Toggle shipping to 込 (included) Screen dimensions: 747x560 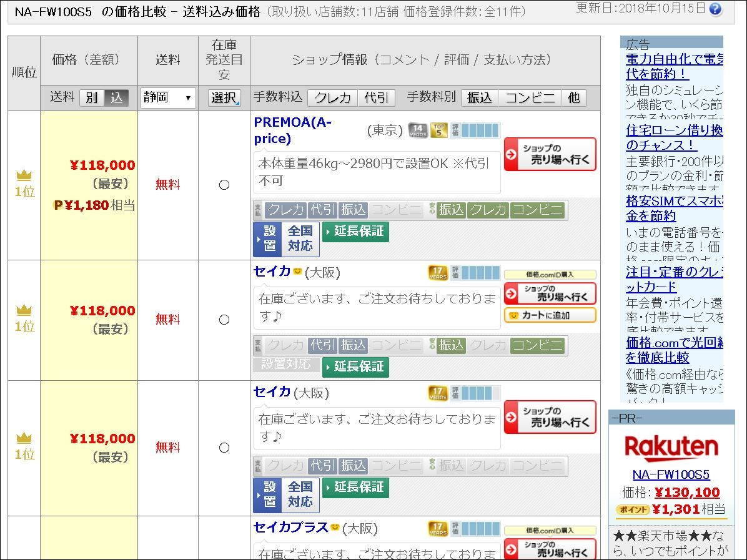116,98
